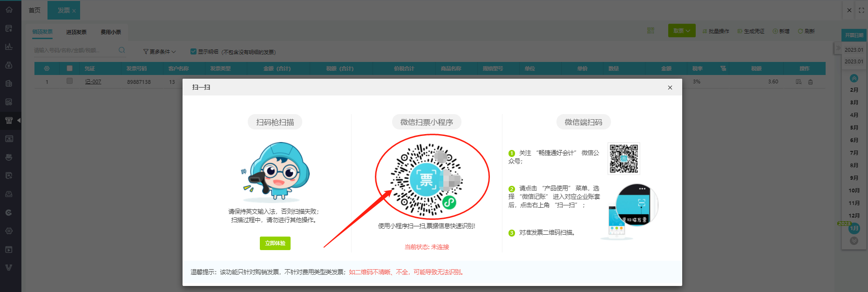The height and width of the screenshot is (292, 868).
Task: Toggle the select-all checkbox in the table header
Action: 69,68
